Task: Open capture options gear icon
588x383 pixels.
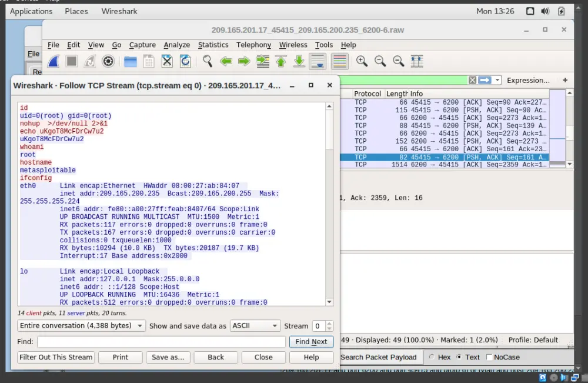Action: 108,61
